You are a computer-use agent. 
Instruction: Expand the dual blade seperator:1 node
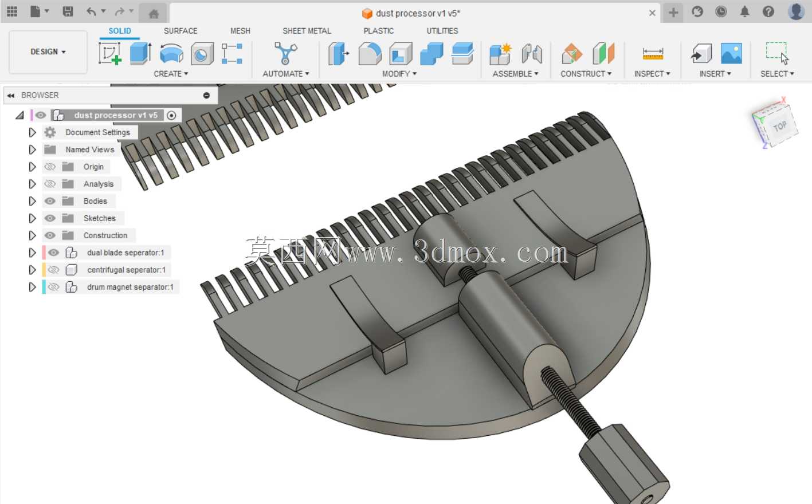click(x=32, y=253)
